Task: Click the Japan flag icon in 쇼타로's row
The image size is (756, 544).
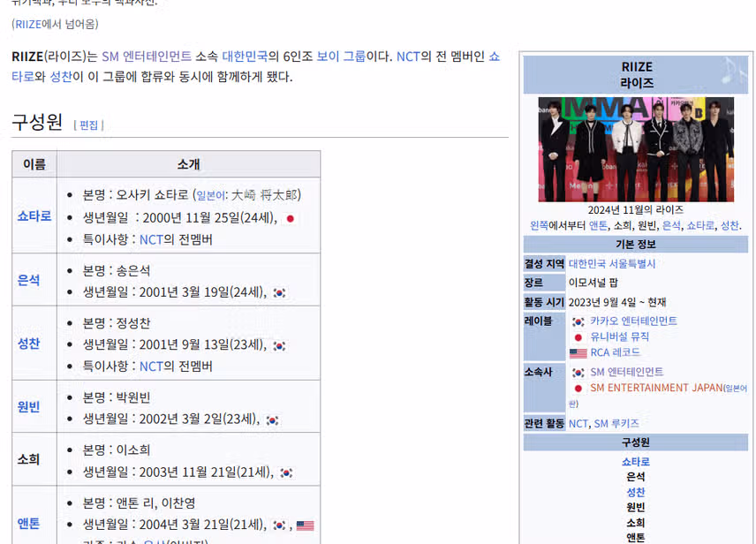Action: pos(290,218)
